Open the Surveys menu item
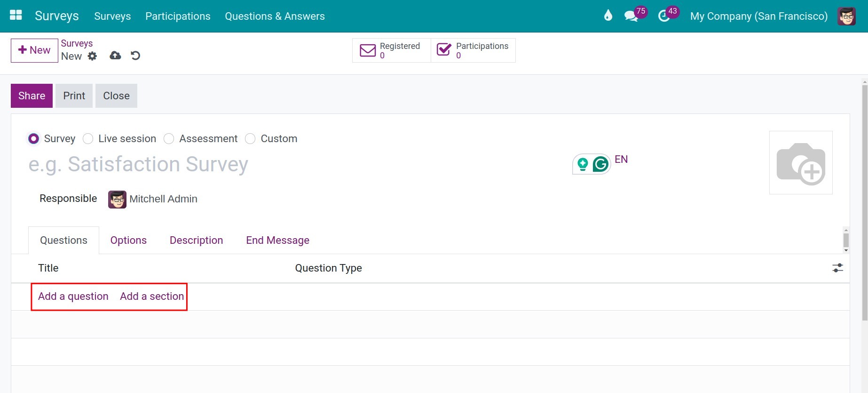Image resolution: width=868 pixels, height=393 pixels. pyautogui.click(x=112, y=16)
